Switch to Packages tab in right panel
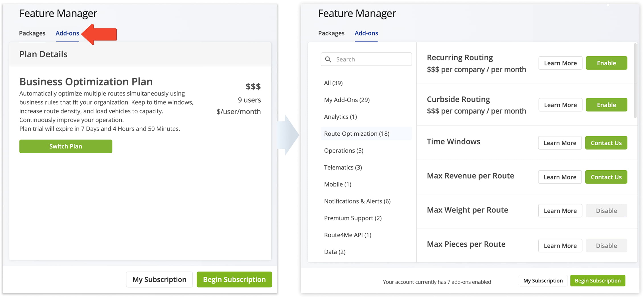644x298 pixels. 331,33
